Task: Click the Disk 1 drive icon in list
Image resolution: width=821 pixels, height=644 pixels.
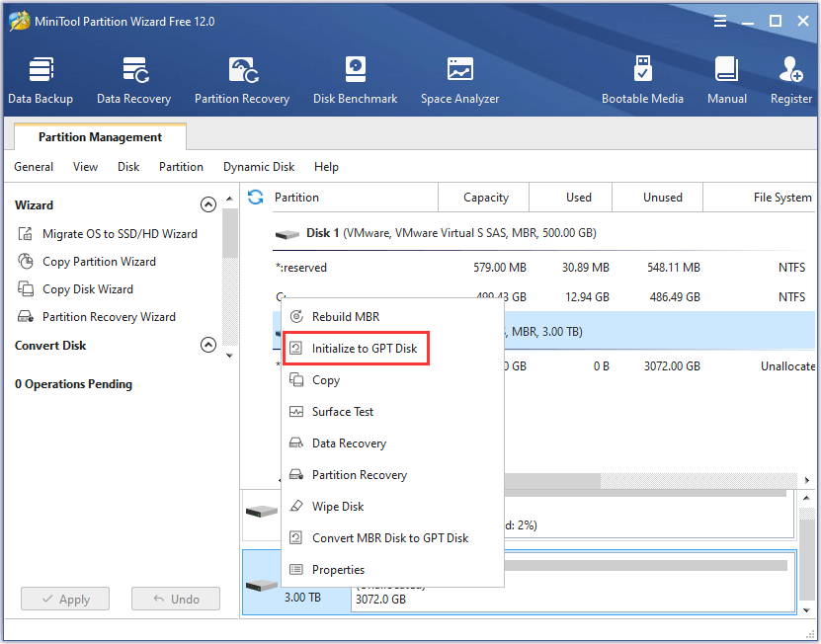Action: [x=287, y=234]
